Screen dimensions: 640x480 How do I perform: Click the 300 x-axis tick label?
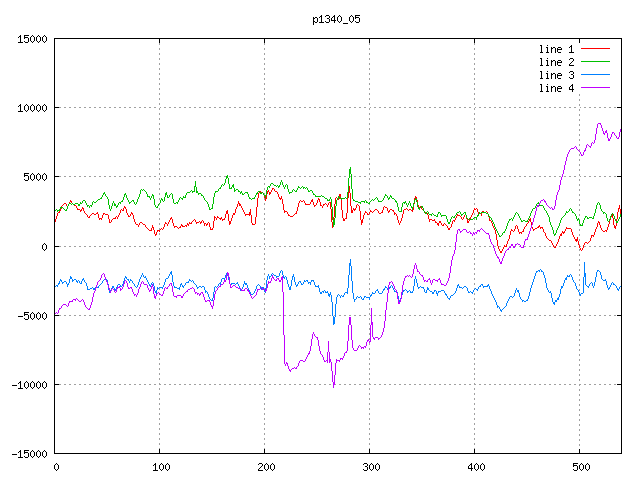pos(369,467)
